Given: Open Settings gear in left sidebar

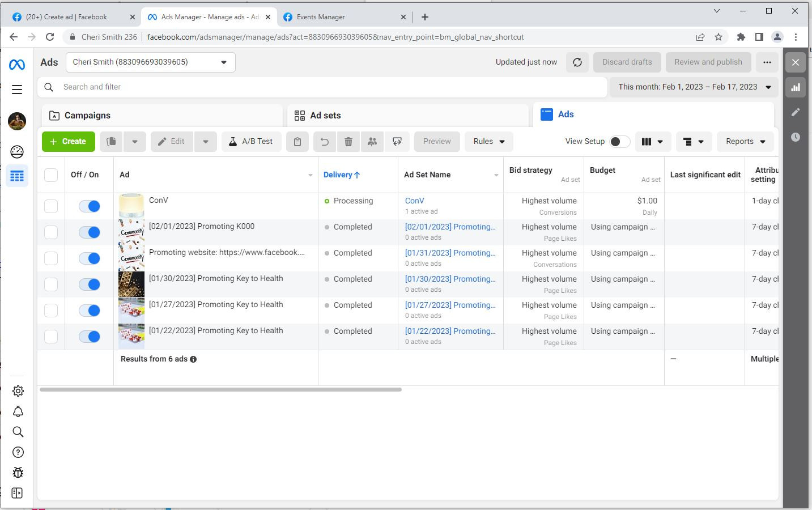Looking at the screenshot, I should pos(18,391).
